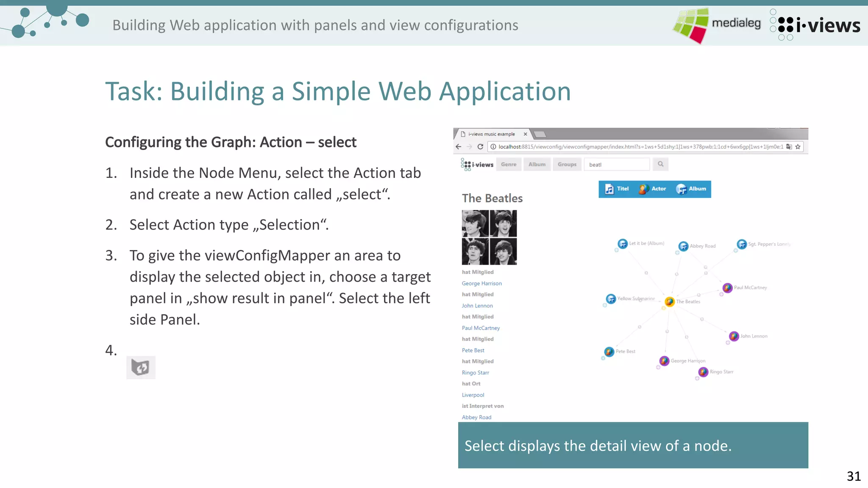Toggle the Album filter in legend
The height and width of the screenshot is (488, 868).
click(x=691, y=189)
